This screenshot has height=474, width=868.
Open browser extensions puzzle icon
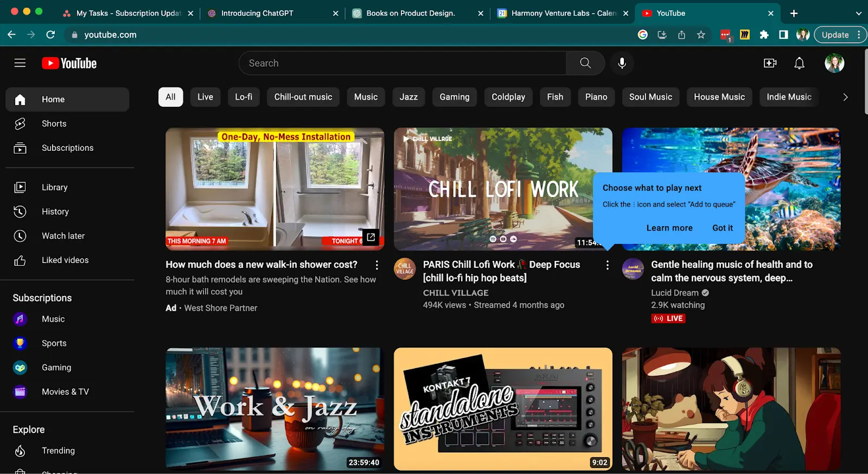(764, 35)
